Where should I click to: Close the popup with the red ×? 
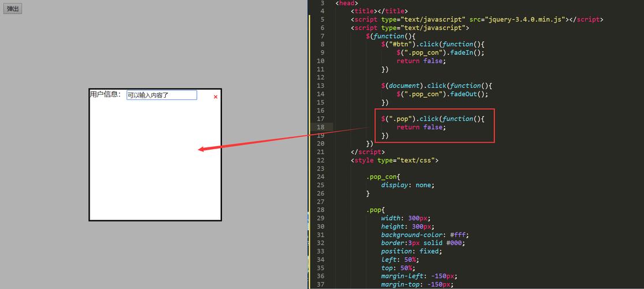pos(215,97)
